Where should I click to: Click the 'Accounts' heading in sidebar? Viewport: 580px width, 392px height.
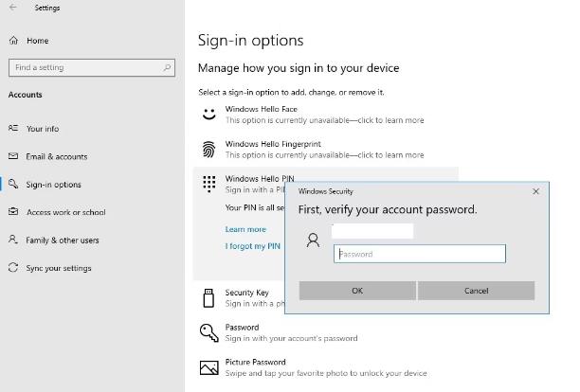pyautogui.click(x=26, y=95)
